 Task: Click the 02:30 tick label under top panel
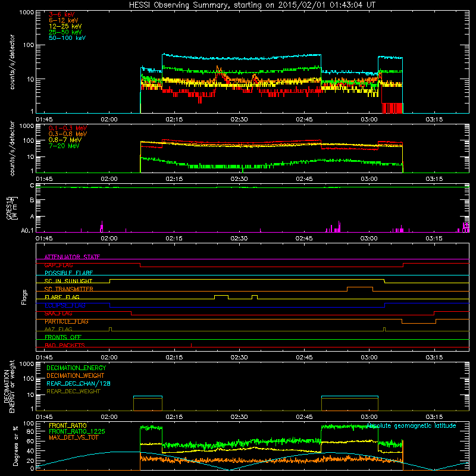click(239, 120)
